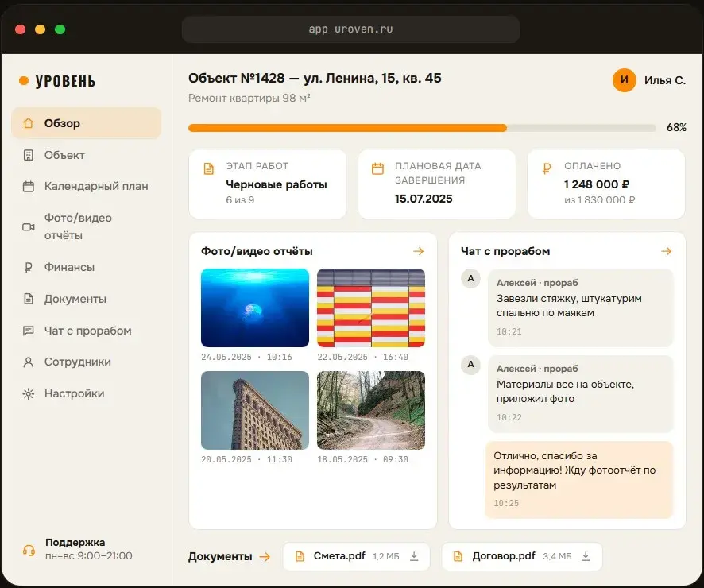Open Фото/видео отчёты section via arrow icon
This screenshot has width=704, height=588.
pyautogui.click(x=419, y=251)
